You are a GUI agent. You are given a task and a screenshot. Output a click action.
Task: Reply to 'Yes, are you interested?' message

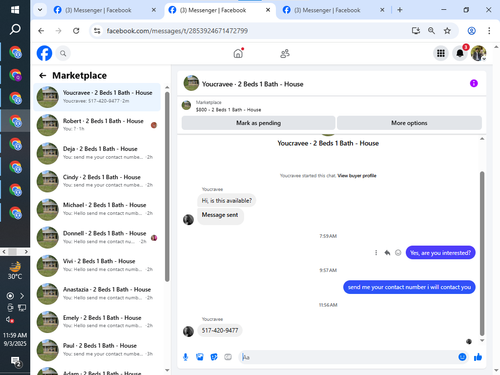click(x=387, y=253)
